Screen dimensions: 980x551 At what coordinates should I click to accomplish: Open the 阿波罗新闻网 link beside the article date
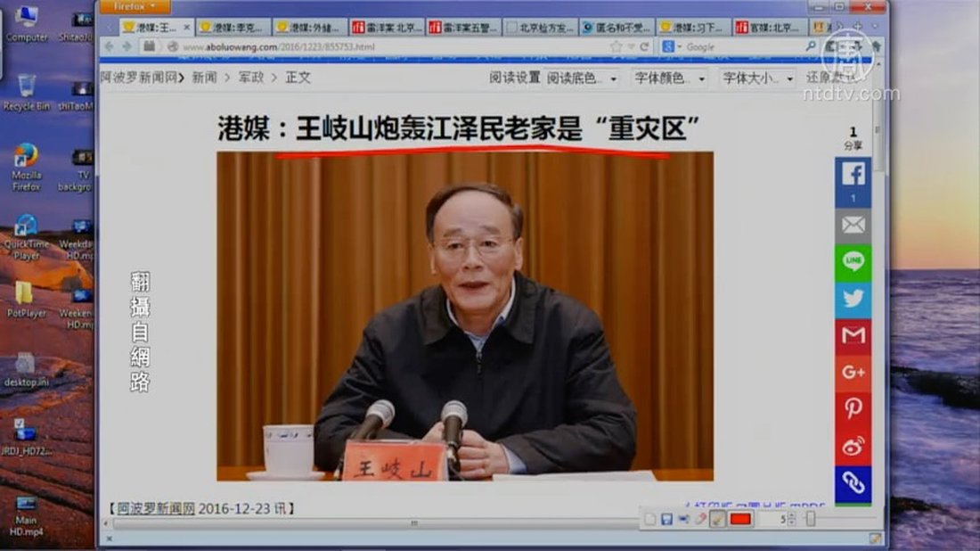pos(156,508)
